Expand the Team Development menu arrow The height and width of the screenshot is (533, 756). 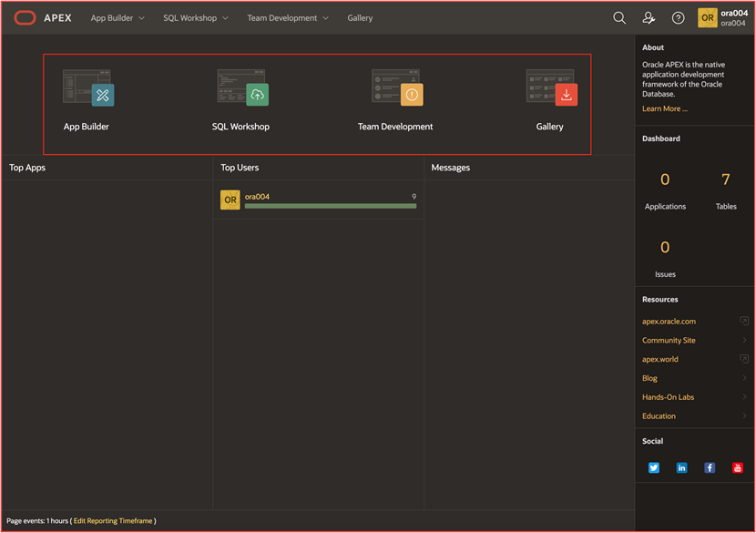[x=325, y=18]
